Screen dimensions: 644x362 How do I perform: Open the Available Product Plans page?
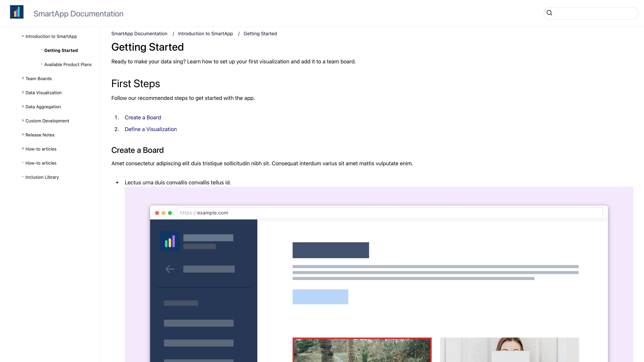click(68, 64)
